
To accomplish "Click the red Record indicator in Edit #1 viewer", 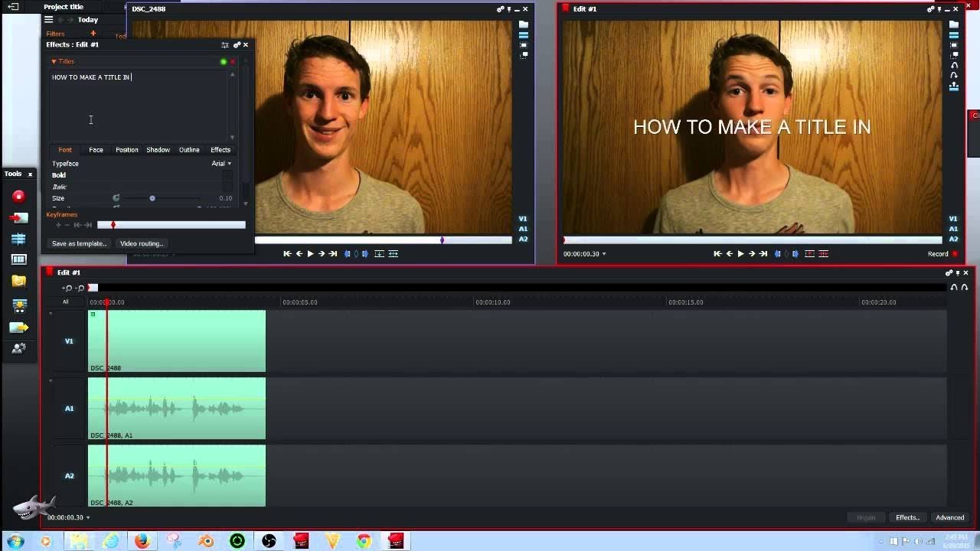I will [954, 254].
